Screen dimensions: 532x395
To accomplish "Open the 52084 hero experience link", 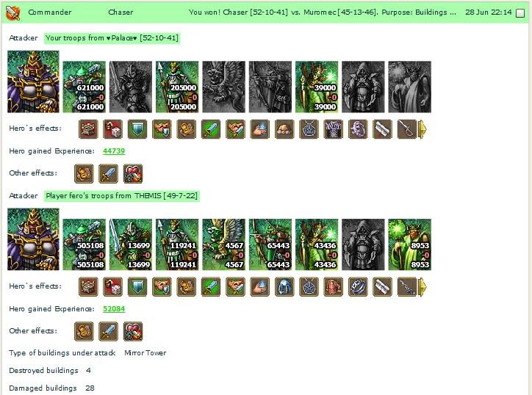I will click(x=114, y=309).
